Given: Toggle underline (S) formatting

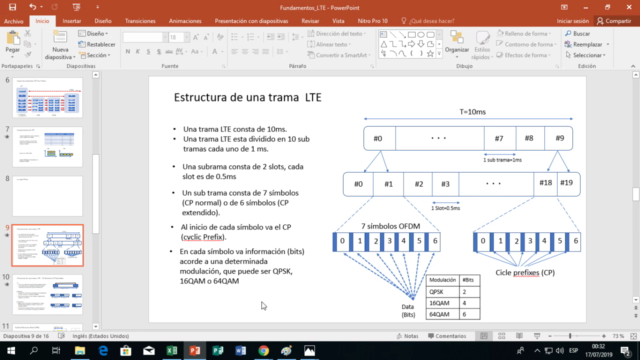Looking at the screenshot, I should 148,52.
